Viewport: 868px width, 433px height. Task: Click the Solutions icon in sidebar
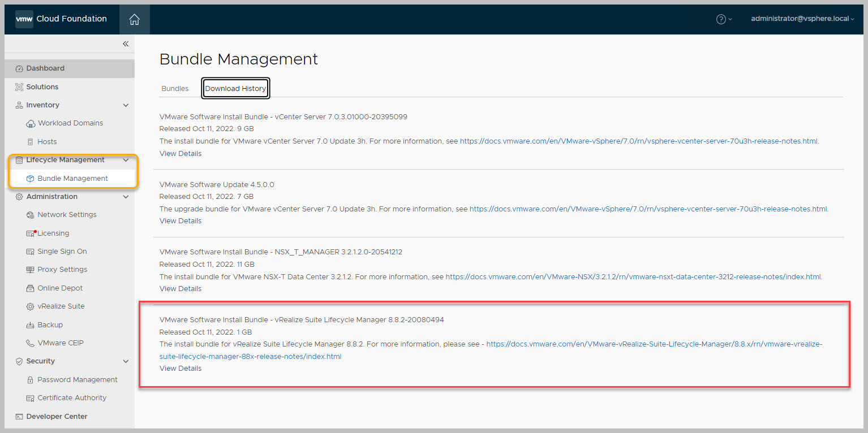point(19,87)
